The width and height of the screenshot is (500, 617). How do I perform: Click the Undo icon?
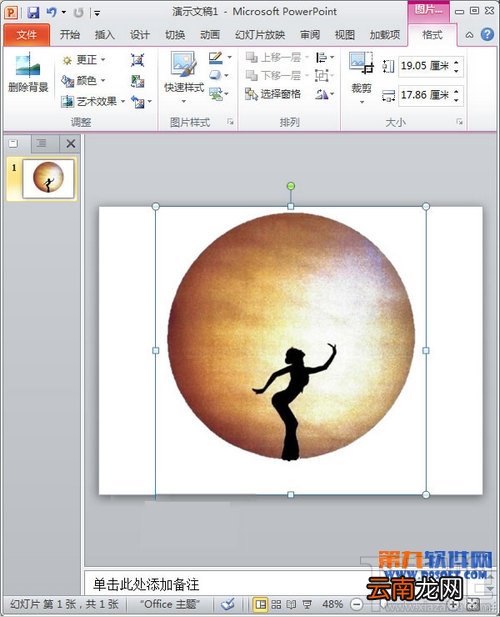click(x=52, y=13)
